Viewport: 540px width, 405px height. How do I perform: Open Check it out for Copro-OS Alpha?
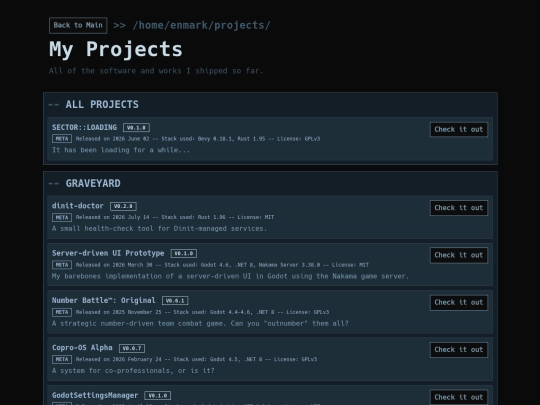tap(459, 350)
